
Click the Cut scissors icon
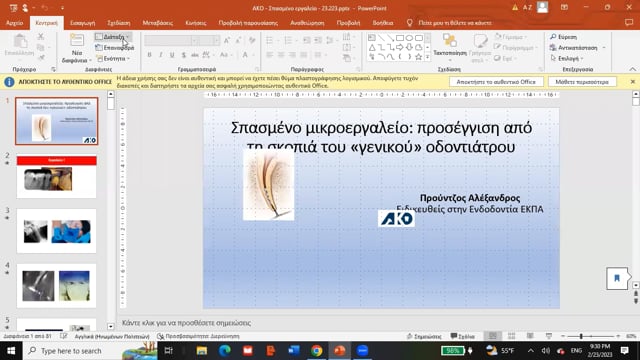(40, 37)
